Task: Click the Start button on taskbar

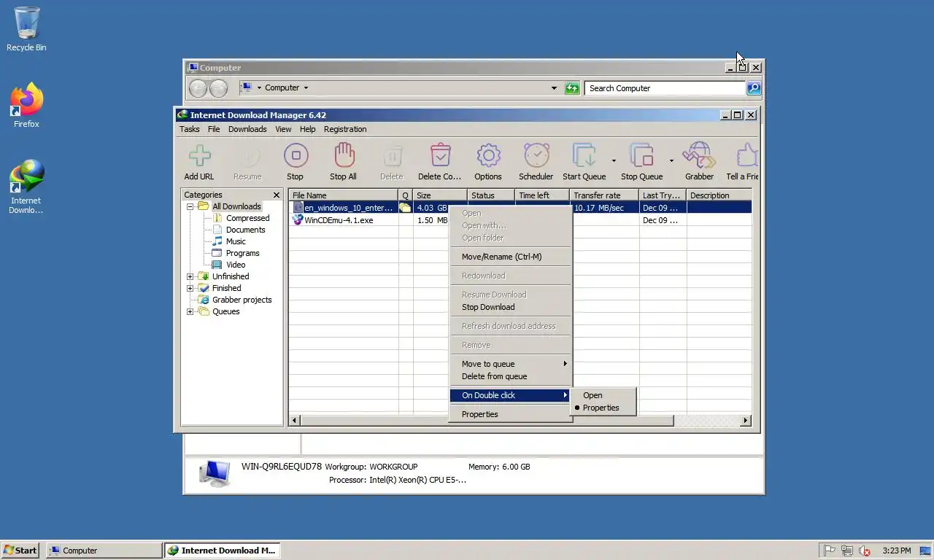Action: click(x=20, y=551)
